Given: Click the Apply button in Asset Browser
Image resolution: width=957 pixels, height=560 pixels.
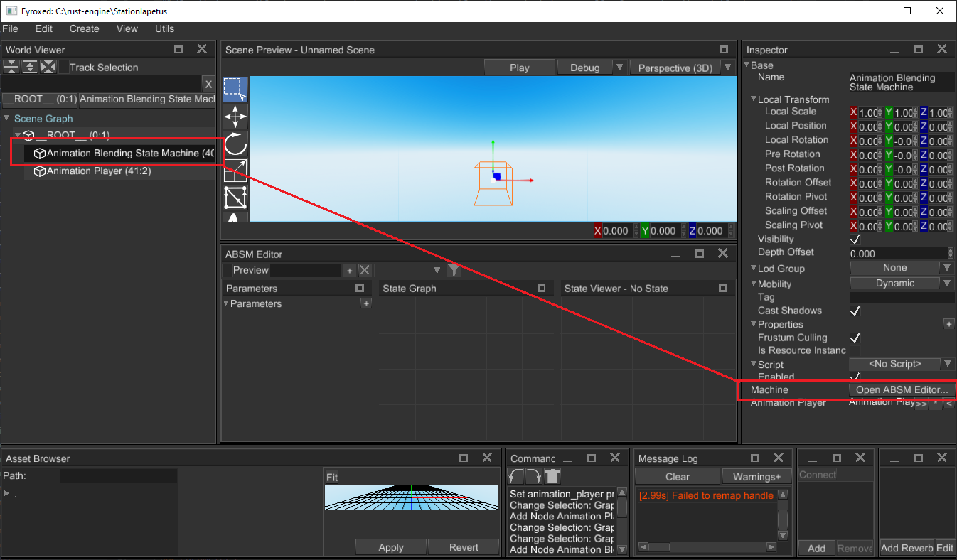Looking at the screenshot, I should pyautogui.click(x=391, y=547).
